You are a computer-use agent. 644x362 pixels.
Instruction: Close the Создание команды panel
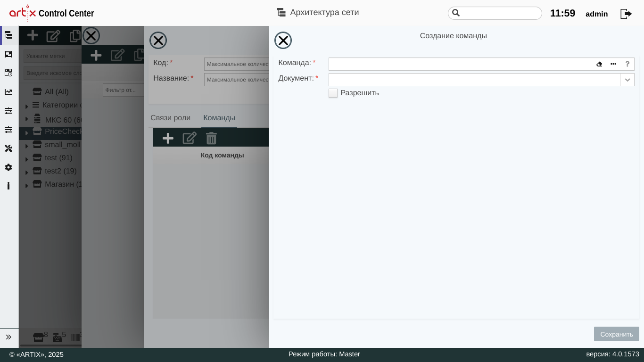283,41
